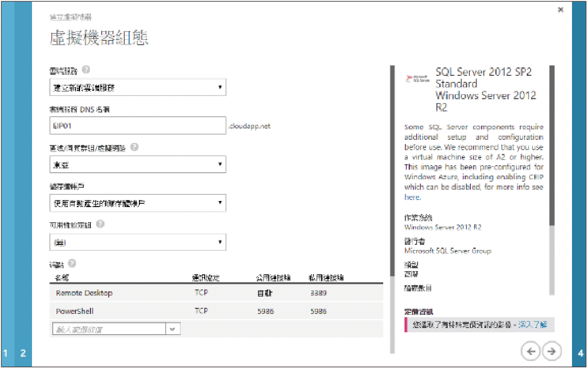Click the 名稱 column header
Screen dimensions: 588x369
pos(62,278)
